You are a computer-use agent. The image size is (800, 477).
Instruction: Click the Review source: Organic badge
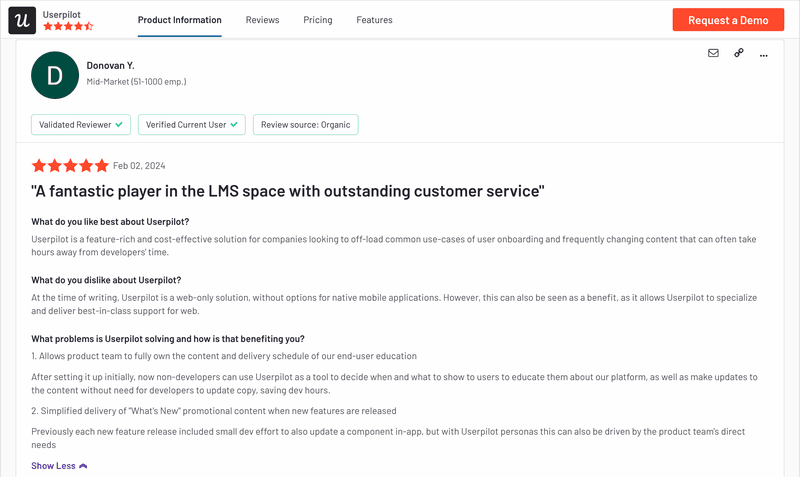(306, 124)
